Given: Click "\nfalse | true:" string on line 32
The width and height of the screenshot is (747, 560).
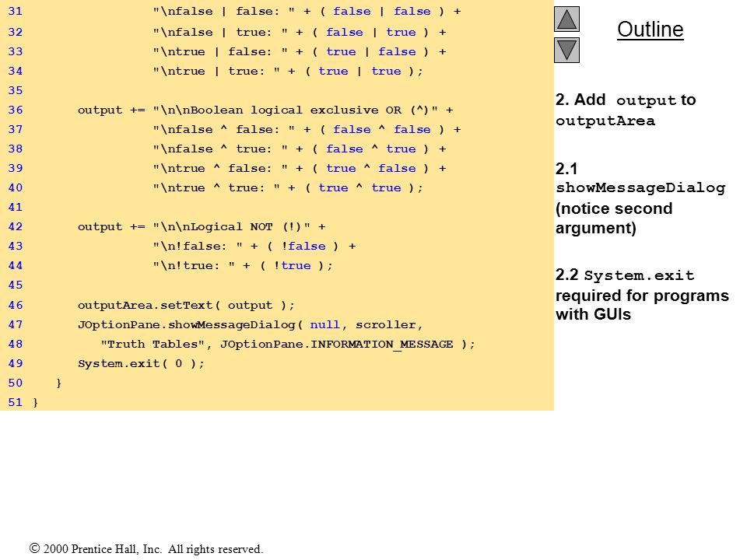Looking at the screenshot, I should coord(220,33).
